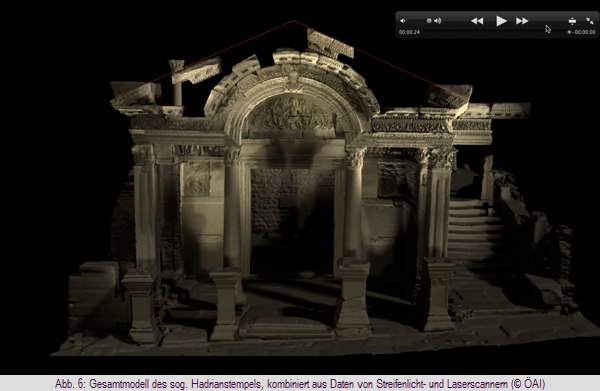Click the round volume slider knob
Screen dimensions: 600x391
point(429,21)
